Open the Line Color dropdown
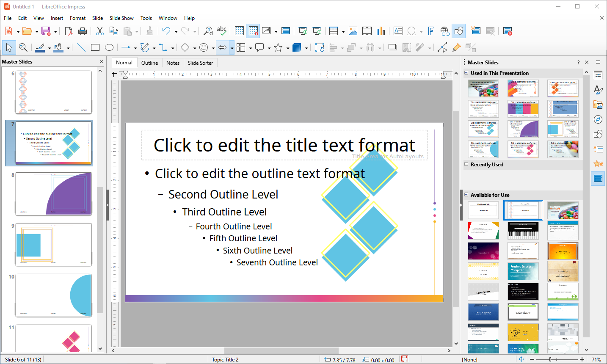 (x=50, y=48)
